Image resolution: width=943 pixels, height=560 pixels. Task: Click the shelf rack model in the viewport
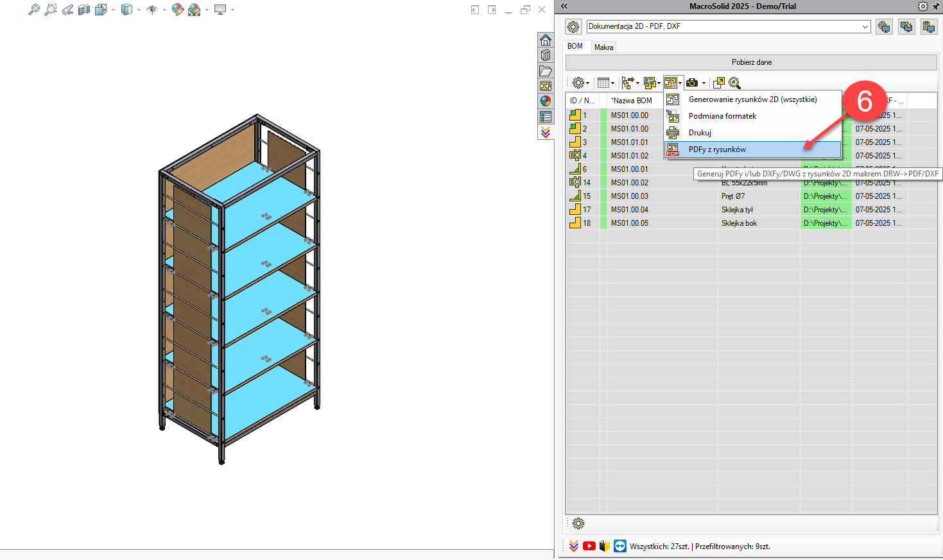coord(239,289)
